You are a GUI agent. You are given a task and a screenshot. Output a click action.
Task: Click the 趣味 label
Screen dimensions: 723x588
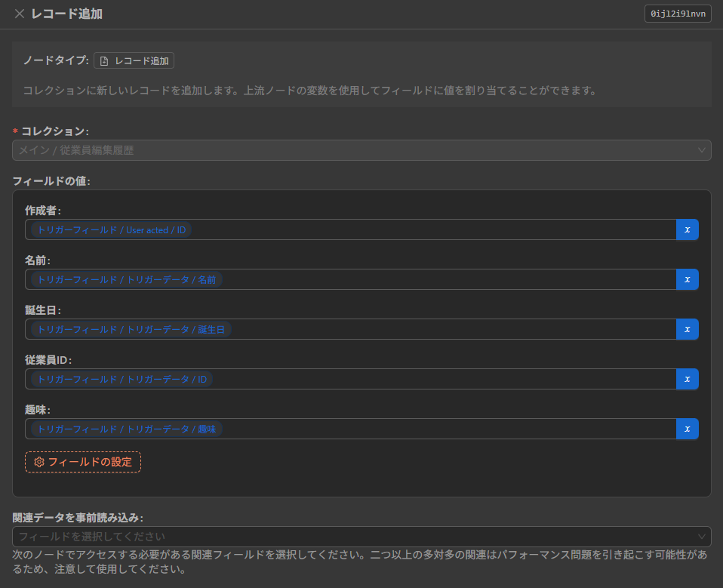coord(38,410)
